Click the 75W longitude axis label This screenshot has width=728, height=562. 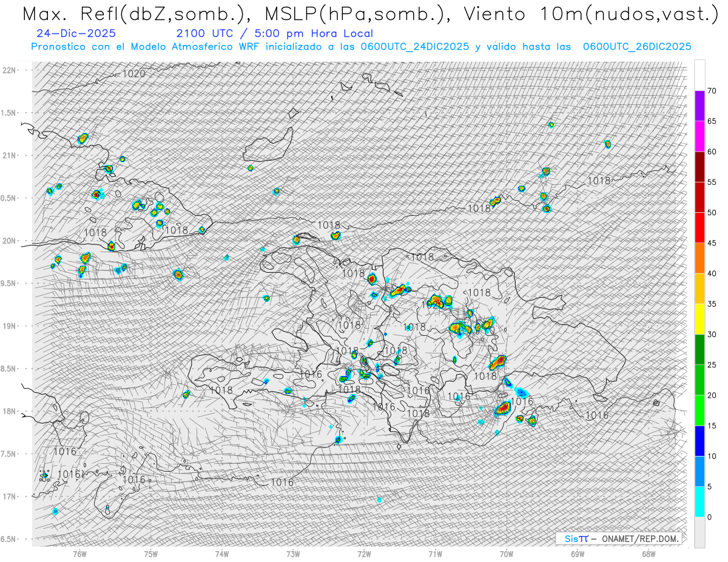pos(151,554)
